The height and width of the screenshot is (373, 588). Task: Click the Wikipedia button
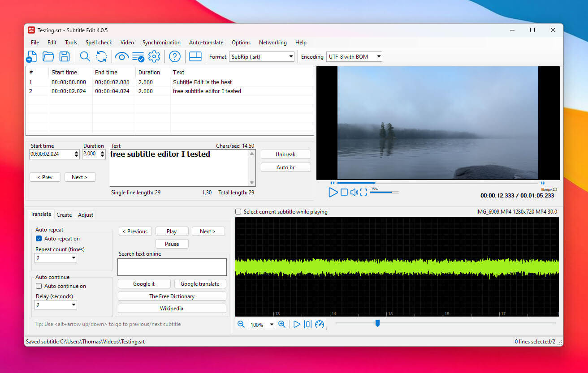pos(172,309)
